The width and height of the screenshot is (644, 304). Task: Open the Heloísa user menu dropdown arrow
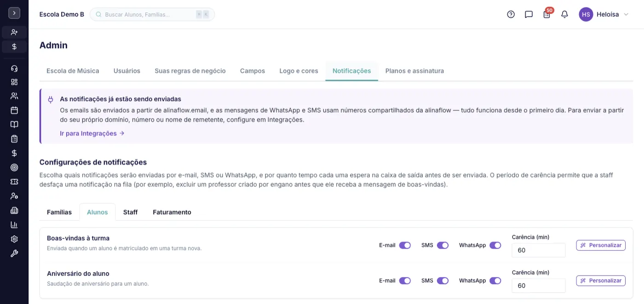pyautogui.click(x=626, y=14)
